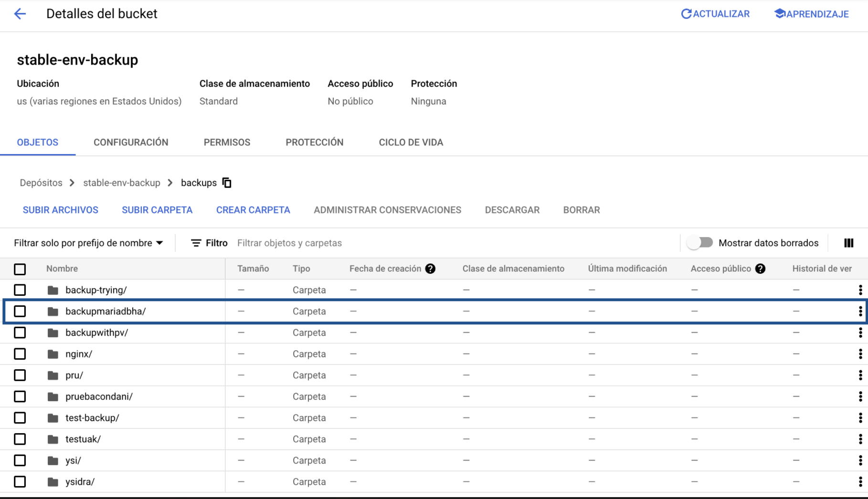Check the checkbox for backupwithpv folder
868x499 pixels.
20,333
